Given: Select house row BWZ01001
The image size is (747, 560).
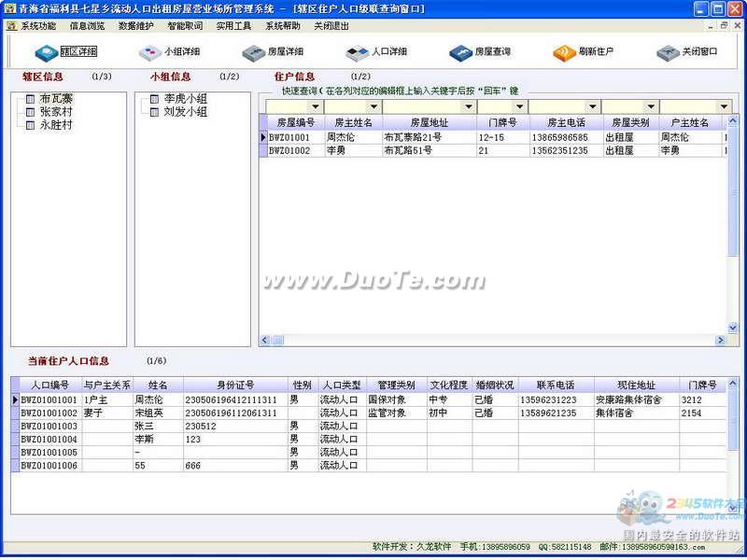Looking at the screenshot, I should click(493, 137).
